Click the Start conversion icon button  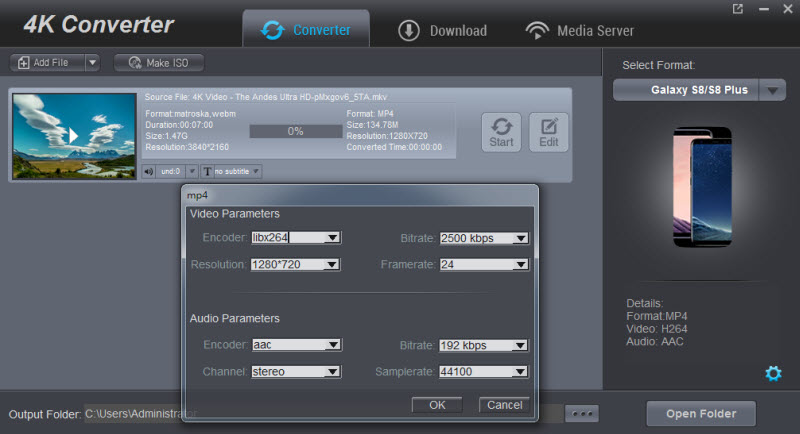(x=501, y=131)
